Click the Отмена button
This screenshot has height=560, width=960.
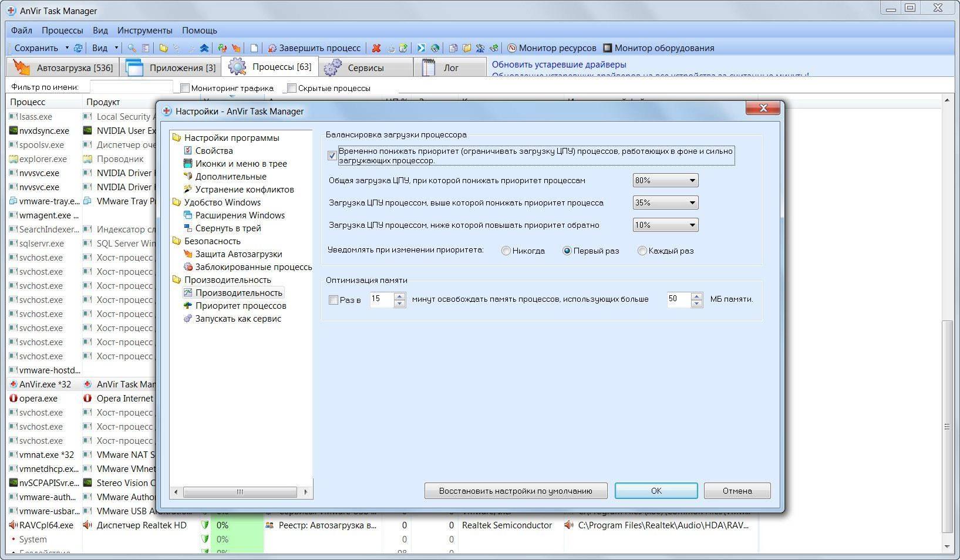coord(737,491)
